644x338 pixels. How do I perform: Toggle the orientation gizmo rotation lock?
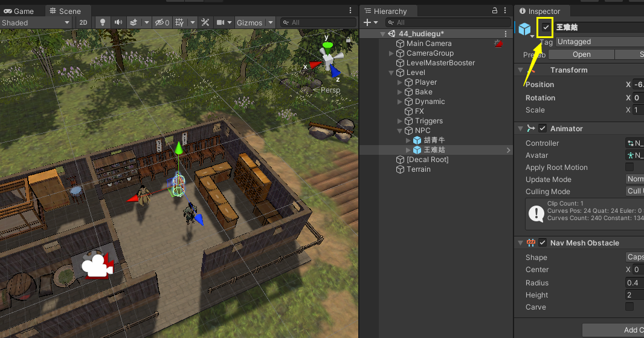[349, 40]
